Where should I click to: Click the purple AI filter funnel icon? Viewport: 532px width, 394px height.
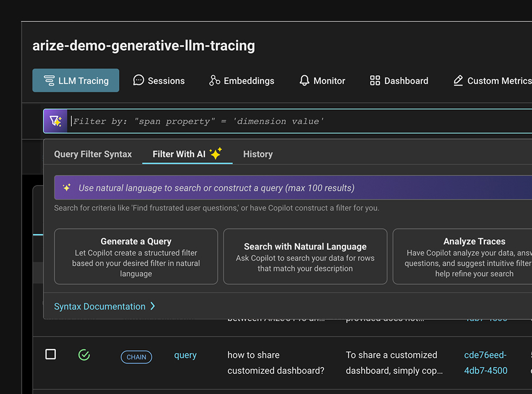click(x=56, y=121)
